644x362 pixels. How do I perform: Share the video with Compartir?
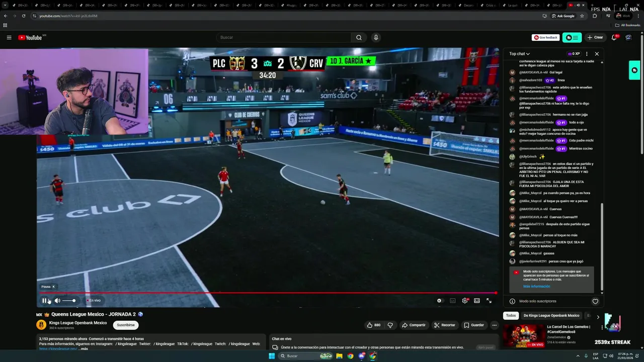click(x=414, y=325)
